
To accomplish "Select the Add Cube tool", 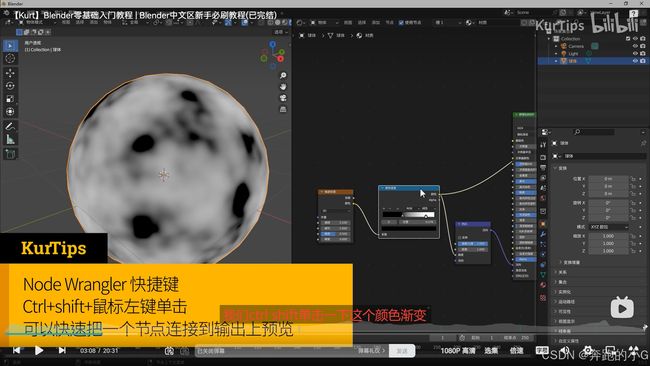I will point(10,154).
